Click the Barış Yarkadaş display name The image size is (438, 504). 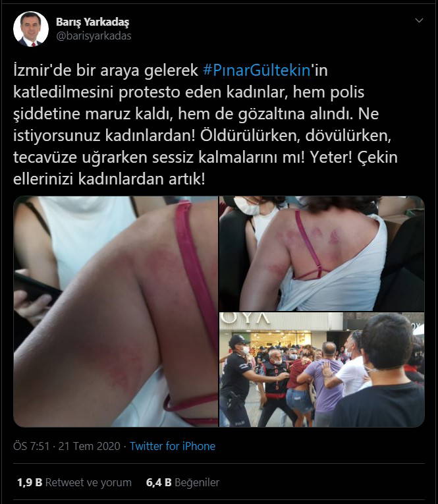click(x=93, y=22)
